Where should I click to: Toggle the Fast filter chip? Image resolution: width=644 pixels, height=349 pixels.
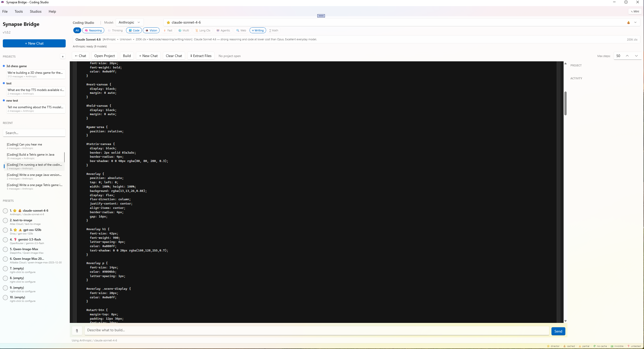(168, 30)
